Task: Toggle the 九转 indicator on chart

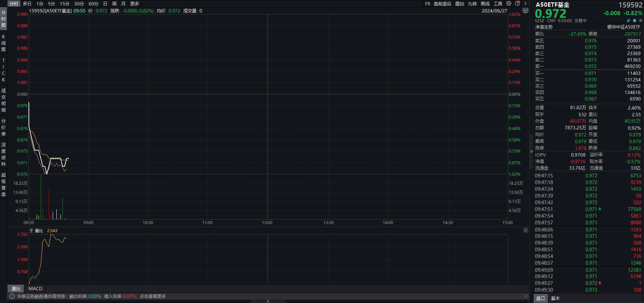Action: [x=472, y=4]
